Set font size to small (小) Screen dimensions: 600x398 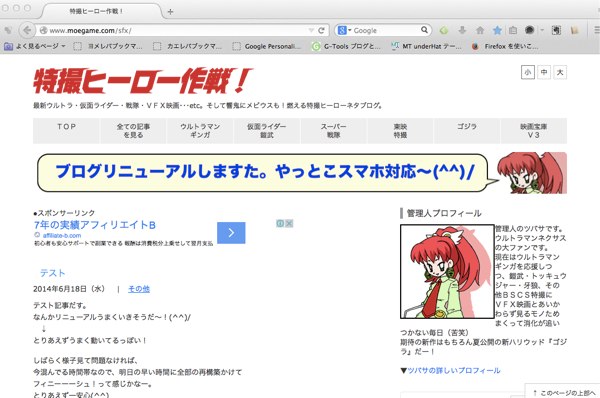(528, 72)
